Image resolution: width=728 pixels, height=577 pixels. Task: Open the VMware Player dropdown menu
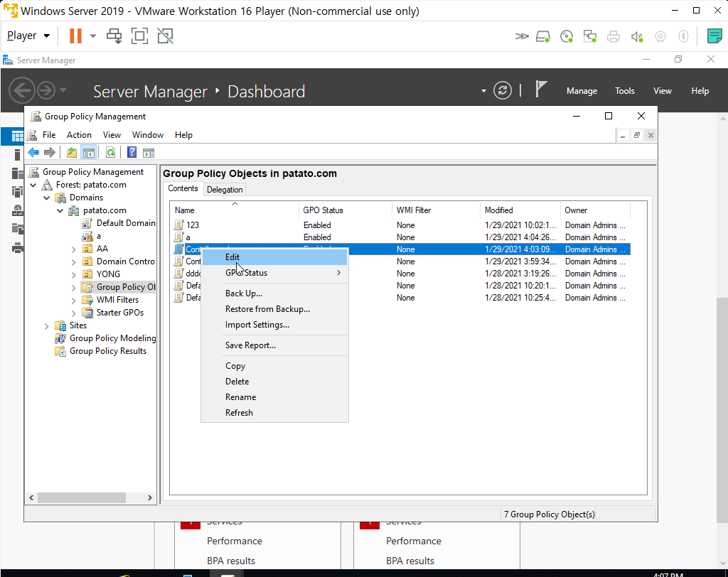tap(28, 36)
